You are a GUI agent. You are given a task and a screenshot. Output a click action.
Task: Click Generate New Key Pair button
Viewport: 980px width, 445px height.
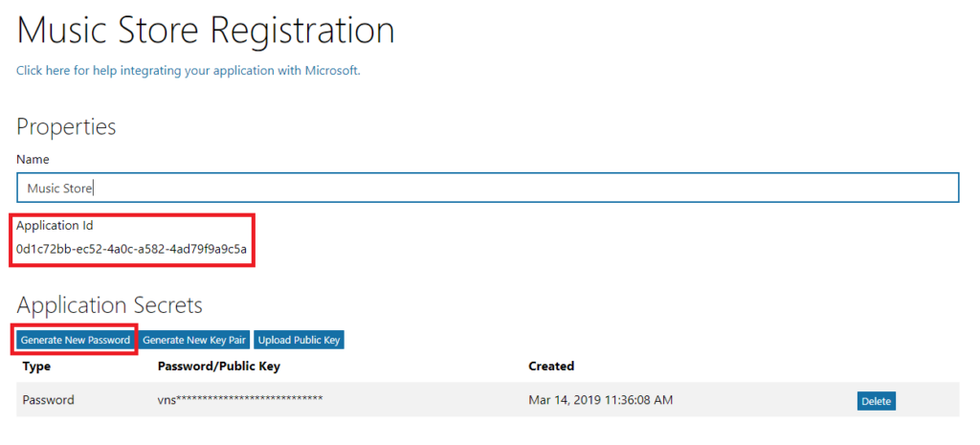pyautogui.click(x=194, y=340)
